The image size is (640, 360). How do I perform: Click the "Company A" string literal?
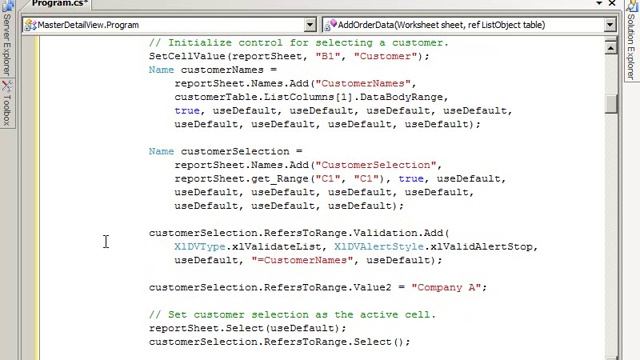coord(446,287)
